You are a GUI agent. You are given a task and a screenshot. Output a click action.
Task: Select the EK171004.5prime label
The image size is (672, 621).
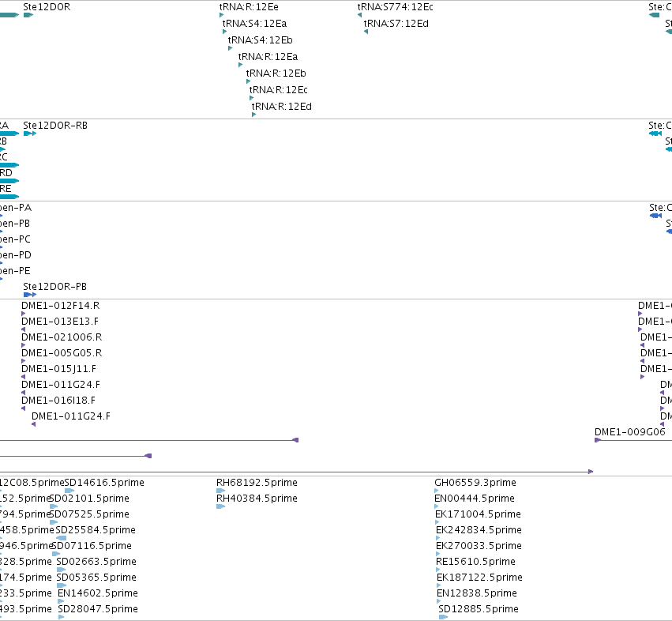tap(478, 514)
